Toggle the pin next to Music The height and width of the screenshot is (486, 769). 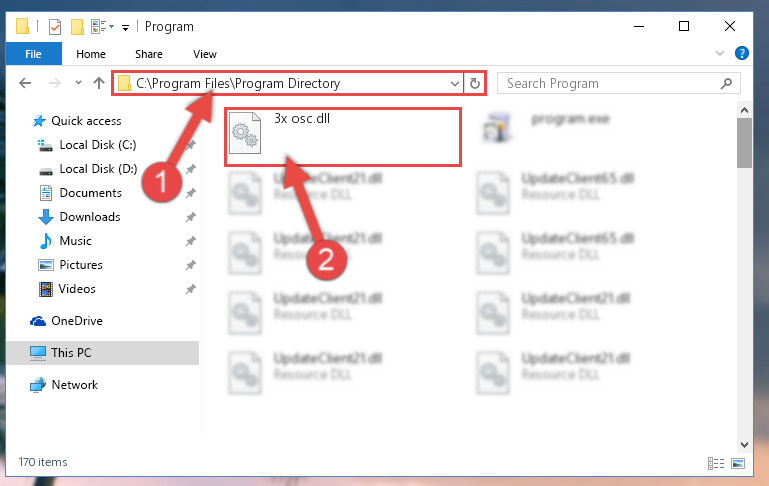(190, 241)
